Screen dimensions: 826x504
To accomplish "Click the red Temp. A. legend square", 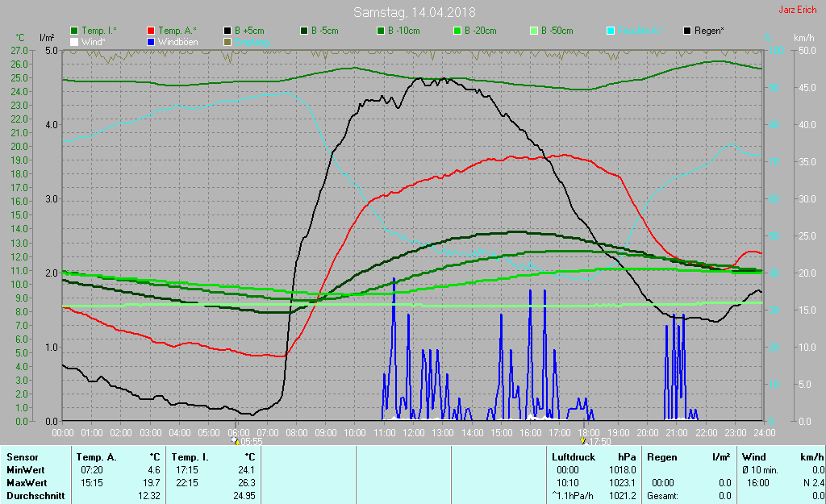I will click(x=151, y=31).
